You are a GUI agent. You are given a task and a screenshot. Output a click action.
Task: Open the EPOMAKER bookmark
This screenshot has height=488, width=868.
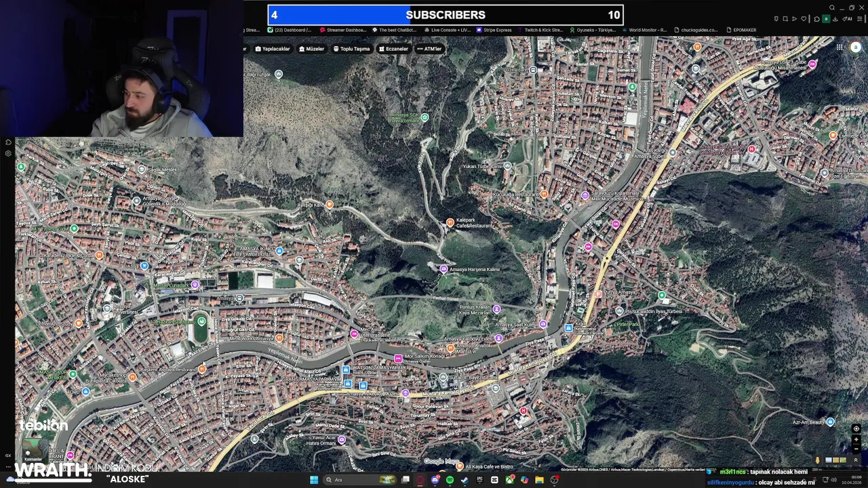(x=741, y=30)
